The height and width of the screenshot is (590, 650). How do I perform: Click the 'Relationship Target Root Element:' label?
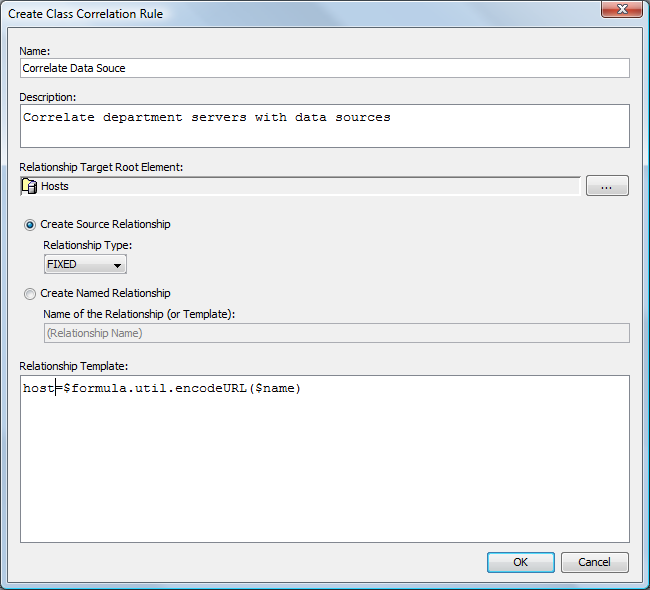[101, 167]
